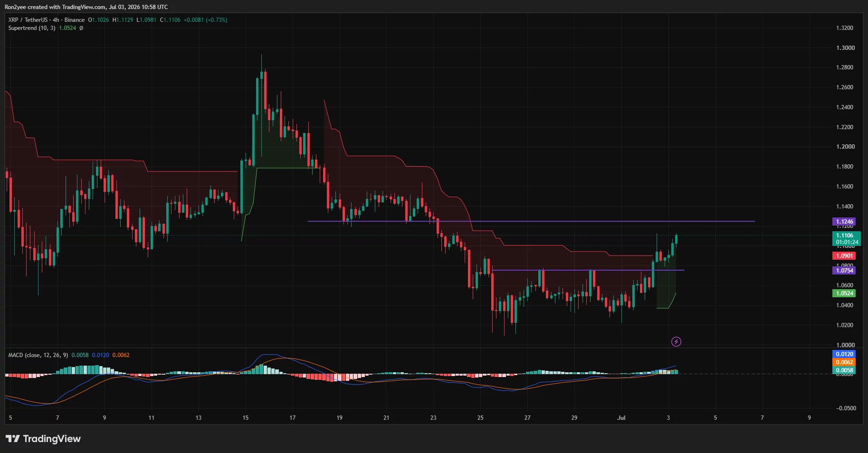Click the +0.0081 (+0.73%) change value
This screenshot has height=453, width=868.
click(x=205, y=20)
